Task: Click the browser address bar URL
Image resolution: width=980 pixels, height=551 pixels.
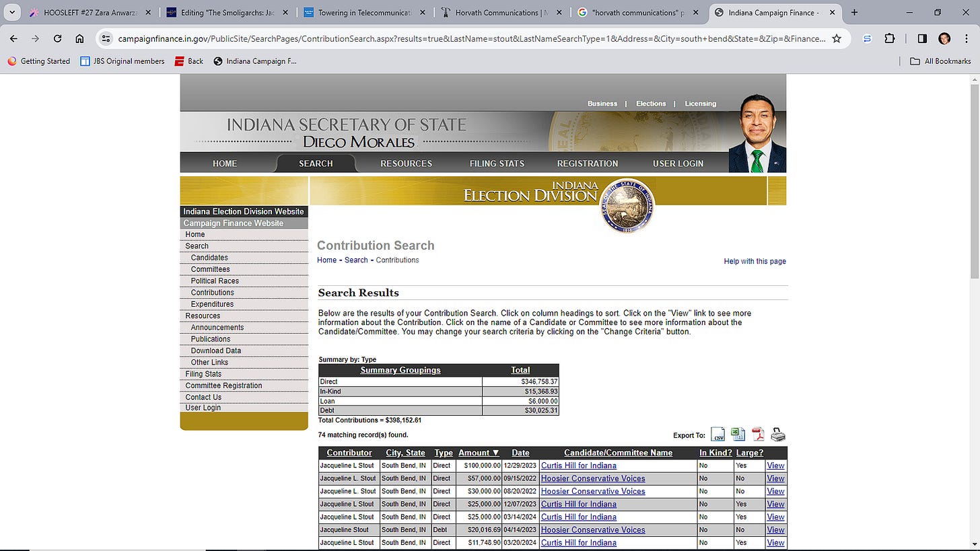Action: coord(471,38)
